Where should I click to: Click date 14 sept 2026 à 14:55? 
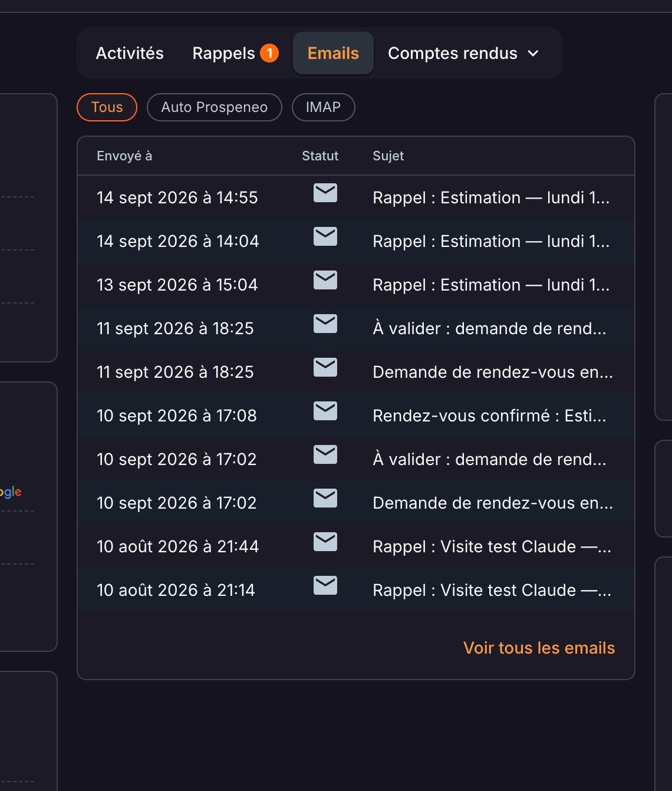tap(177, 197)
